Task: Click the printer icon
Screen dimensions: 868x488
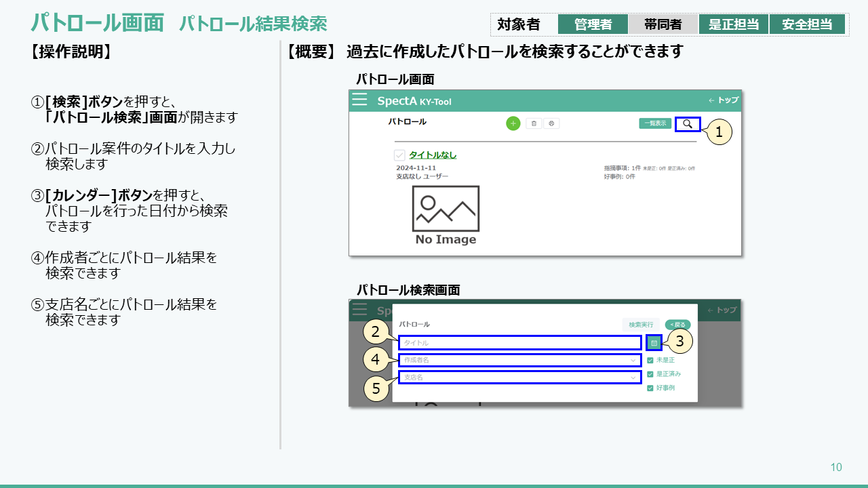Action: click(551, 123)
